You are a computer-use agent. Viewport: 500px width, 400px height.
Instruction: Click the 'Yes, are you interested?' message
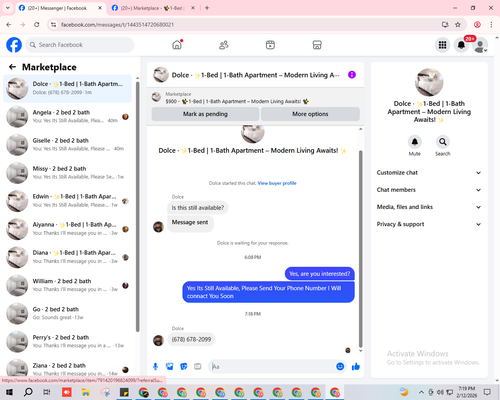click(320, 274)
